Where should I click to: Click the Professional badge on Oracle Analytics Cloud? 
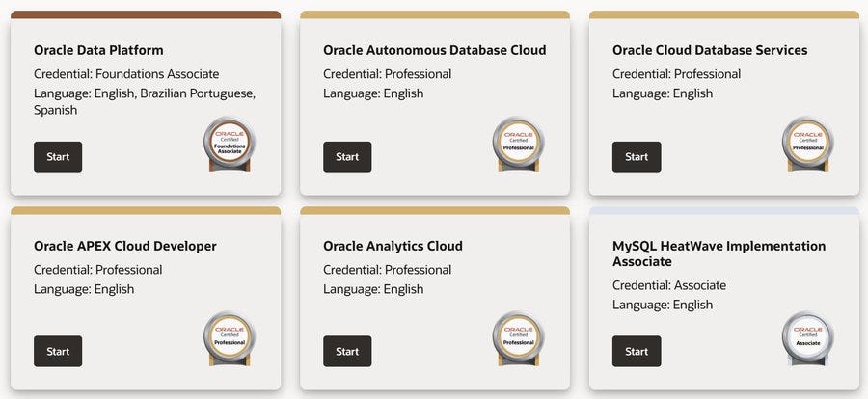pyautogui.click(x=519, y=338)
